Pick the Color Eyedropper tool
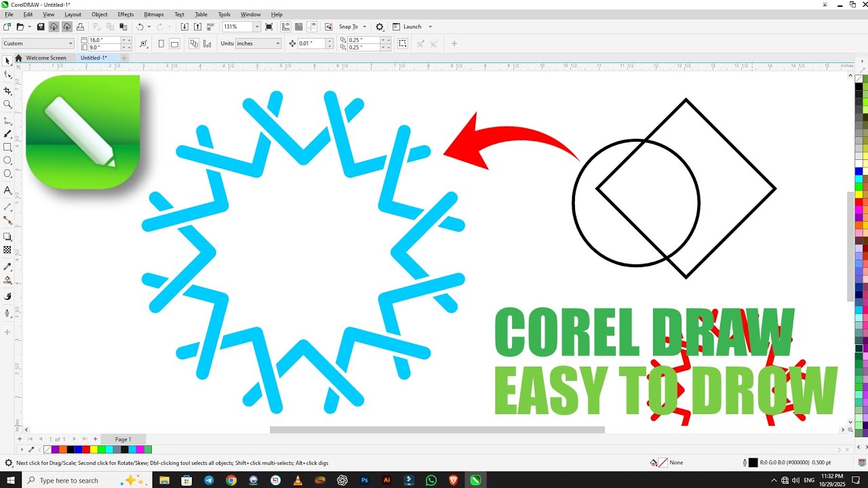The height and width of the screenshot is (488, 868). click(7, 266)
